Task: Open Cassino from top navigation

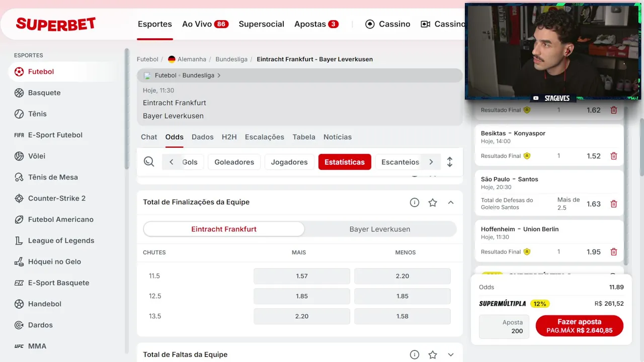Action: pos(388,24)
